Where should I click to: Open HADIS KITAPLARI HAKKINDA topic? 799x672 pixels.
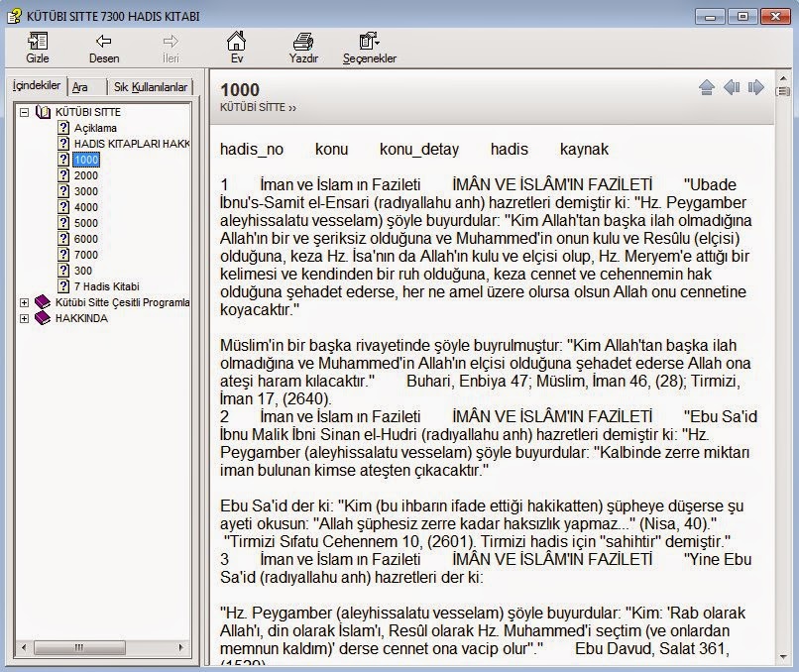click(x=131, y=144)
